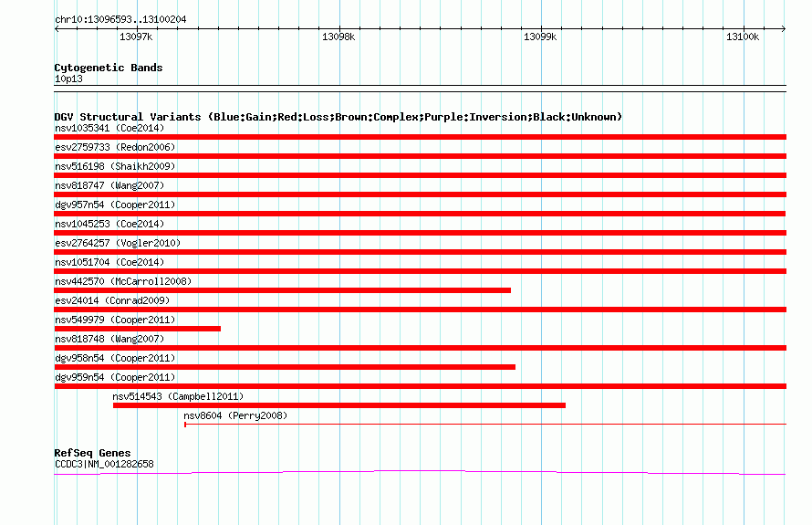
Task: Click the nsv8604 (Perry2008) variant label
Action: (x=235, y=415)
